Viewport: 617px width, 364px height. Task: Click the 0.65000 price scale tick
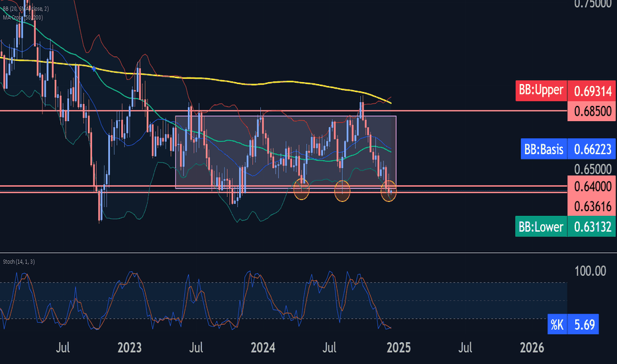(593, 169)
